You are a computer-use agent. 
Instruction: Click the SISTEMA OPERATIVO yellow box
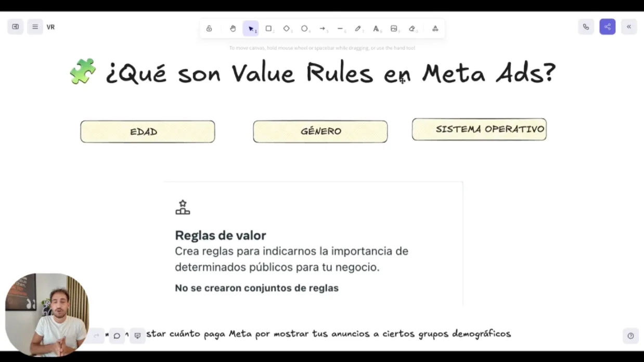click(479, 130)
